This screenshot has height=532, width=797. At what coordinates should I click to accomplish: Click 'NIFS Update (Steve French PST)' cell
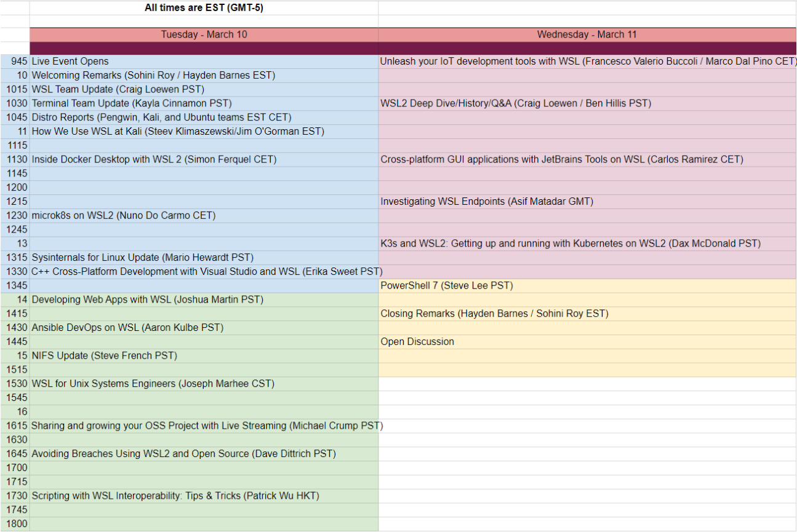point(204,356)
